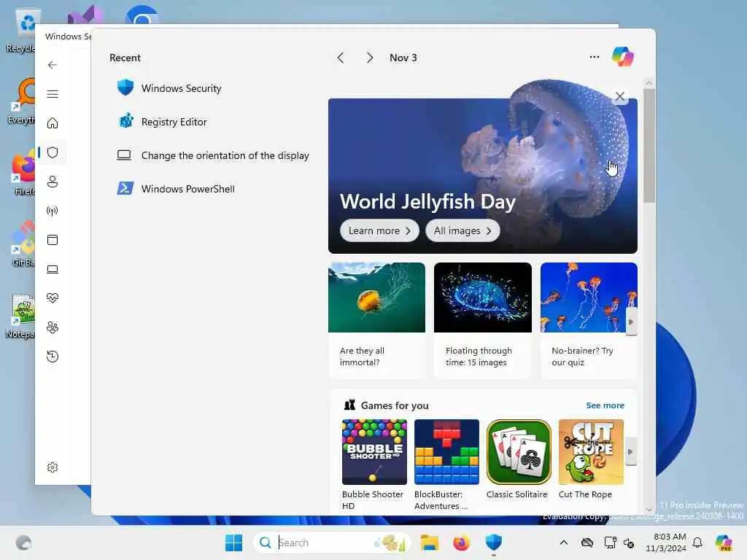Select Protection history clock icon
Image resolution: width=747 pixels, height=560 pixels.
(x=53, y=356)
